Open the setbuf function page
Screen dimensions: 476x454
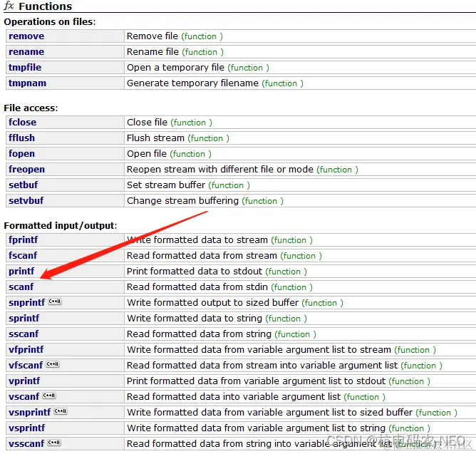(x=23, y=185)
